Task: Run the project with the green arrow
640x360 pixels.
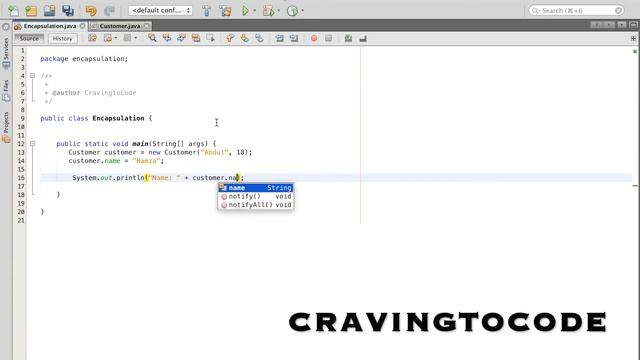Action: pos(245,11)
